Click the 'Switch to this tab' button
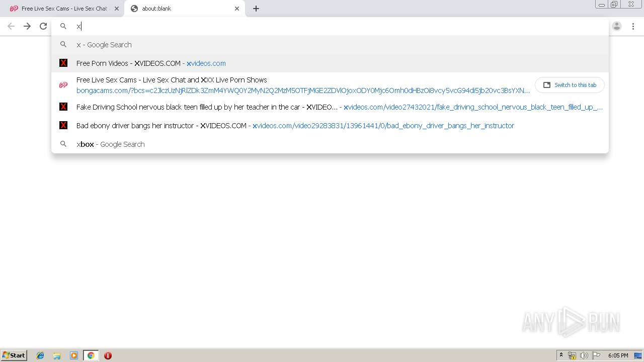The image size is (644, 362). coord(570,85)
